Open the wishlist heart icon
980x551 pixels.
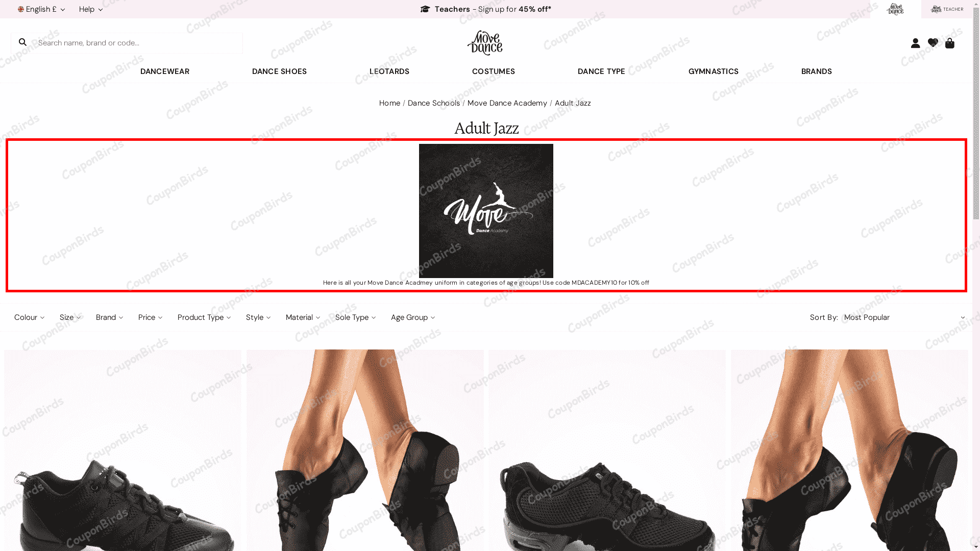933,43
